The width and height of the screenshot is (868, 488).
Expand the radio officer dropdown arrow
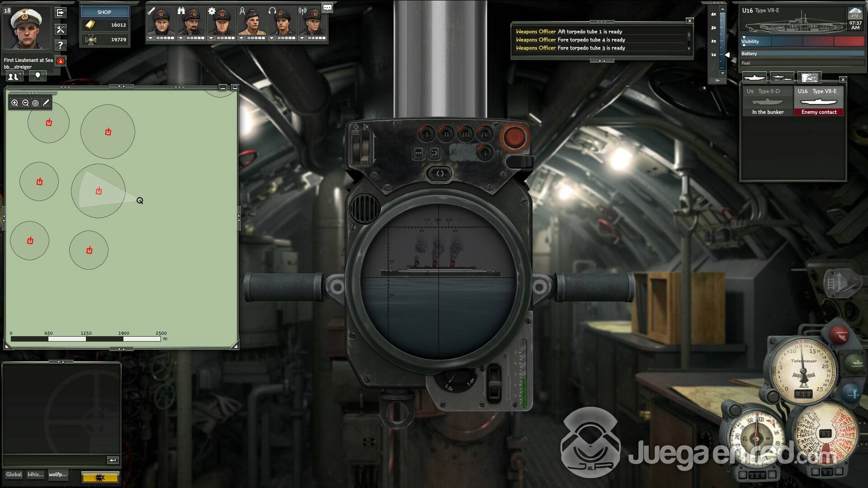pyautogui.click(x=302, y=38)
